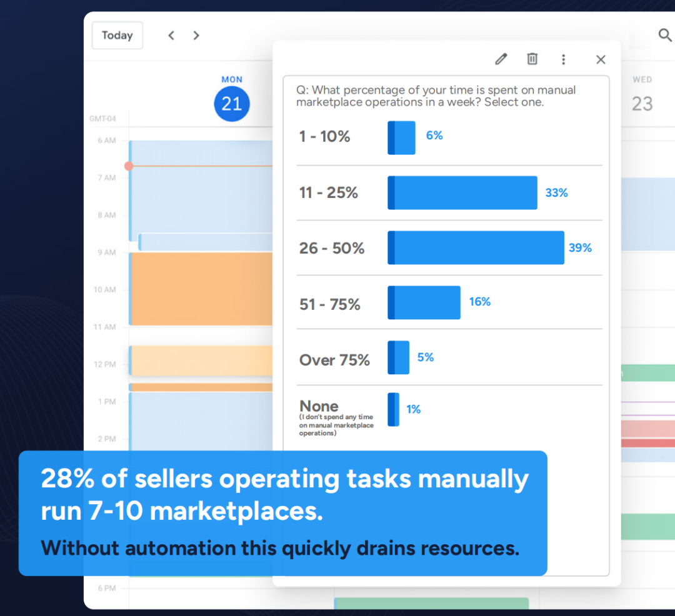Screen dimensions: 675x616
Task: Choose the "1 - 10%" survey option
Action: pyautogui.click(x=324, y=137)
